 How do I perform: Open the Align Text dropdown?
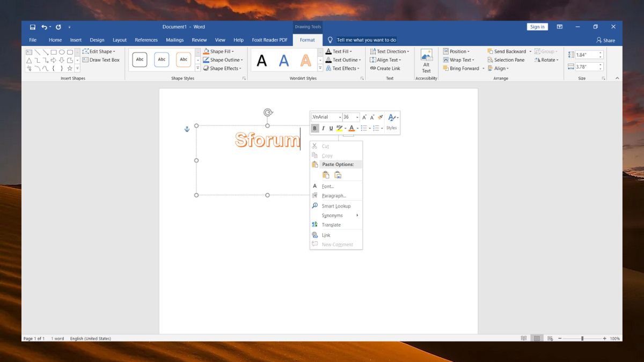(386, 60)
